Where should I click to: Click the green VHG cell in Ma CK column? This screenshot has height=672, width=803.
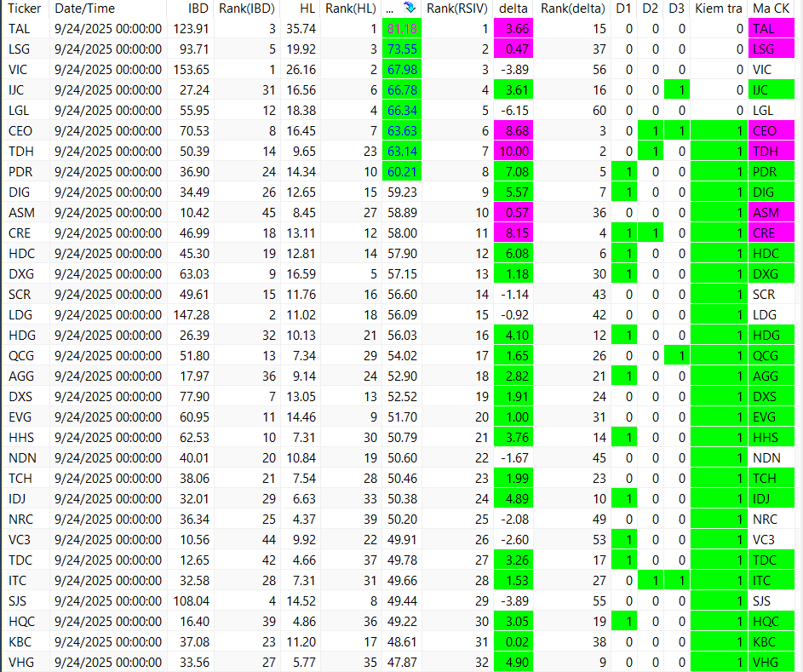tap(771, 663)
